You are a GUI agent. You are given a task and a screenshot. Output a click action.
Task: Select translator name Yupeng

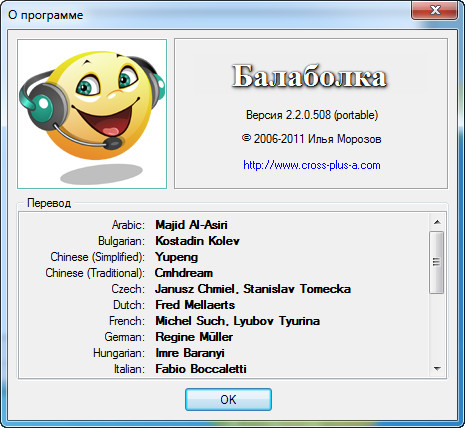coord(177,257)
